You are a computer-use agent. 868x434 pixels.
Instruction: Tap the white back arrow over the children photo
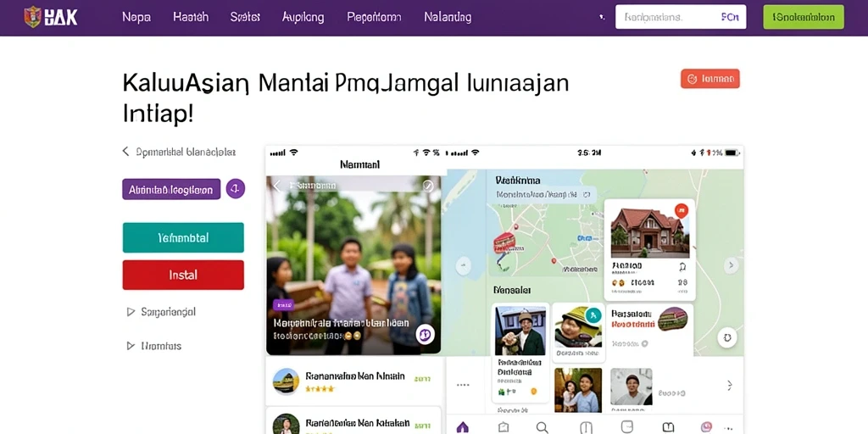[277, 186]
